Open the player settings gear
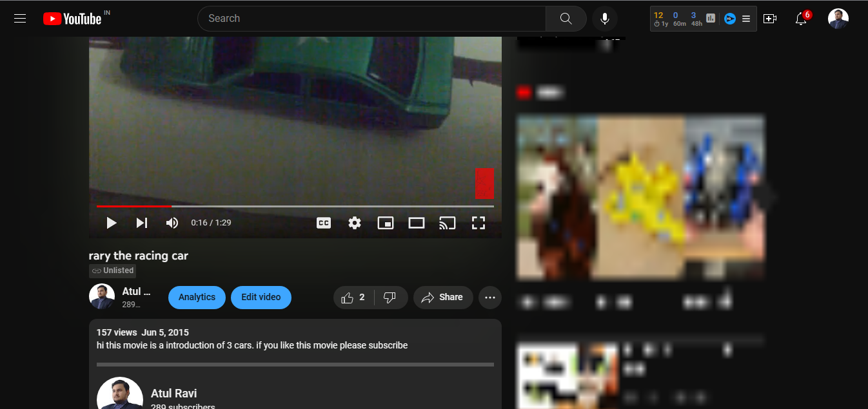 tap(354, 223)
